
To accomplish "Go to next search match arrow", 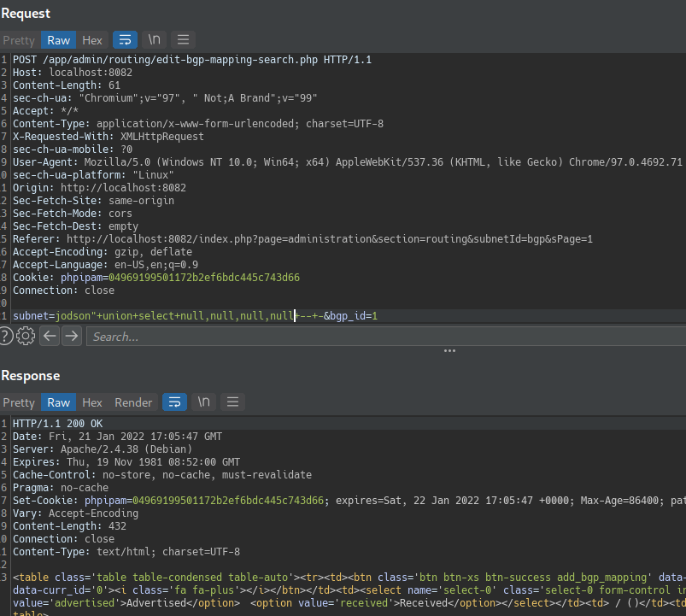I will point(72,336).
